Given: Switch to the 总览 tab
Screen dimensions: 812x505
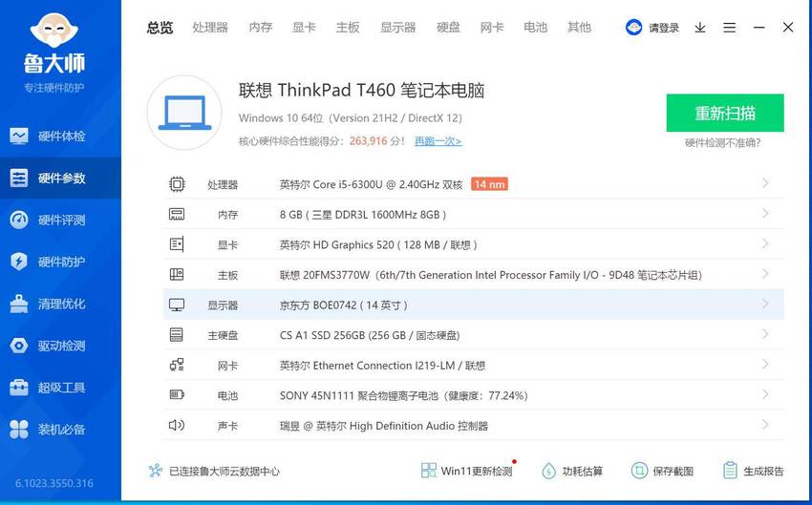Looking at the screenshot, I should (x=160, y=28).
